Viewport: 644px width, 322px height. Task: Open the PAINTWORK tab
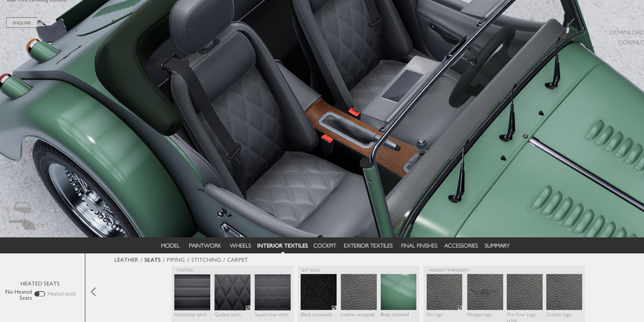point(205,245)
